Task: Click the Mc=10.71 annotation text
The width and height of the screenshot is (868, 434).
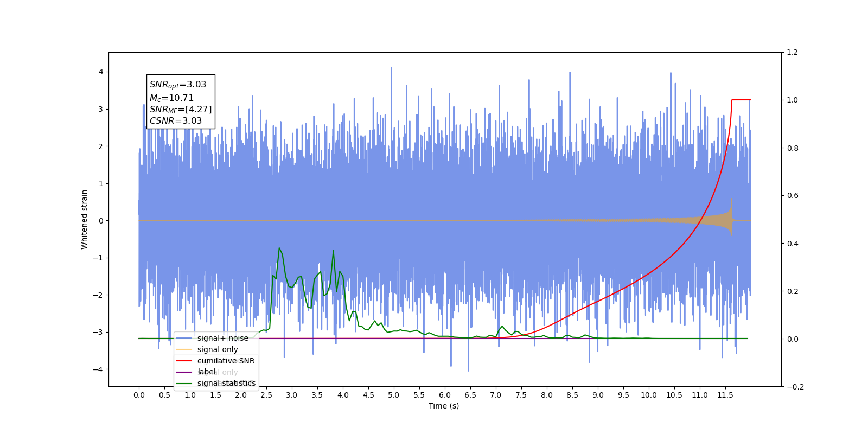Action: pos(171,98)
